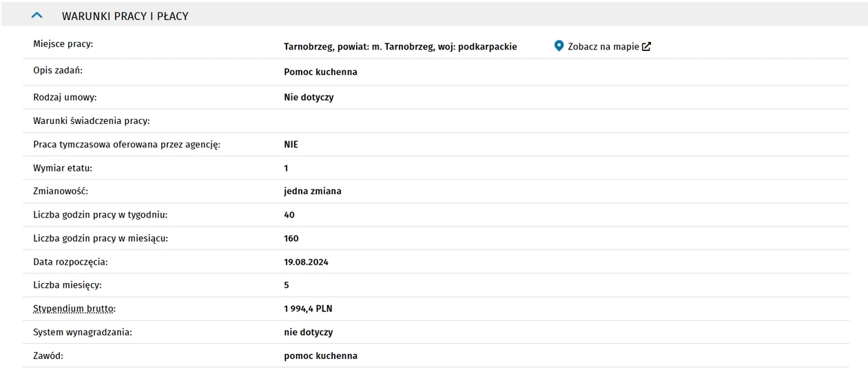The width and height of the screenshot is (868, 374).
Task: Click the Zawód row value pomoc kuchenna
Action: (320, 355)
